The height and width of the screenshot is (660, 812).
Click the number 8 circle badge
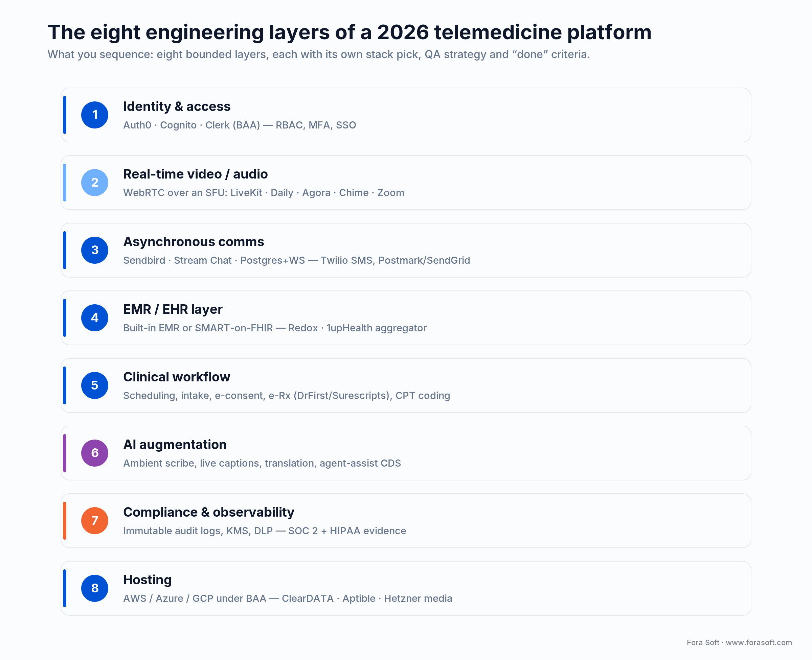(95, 588)
